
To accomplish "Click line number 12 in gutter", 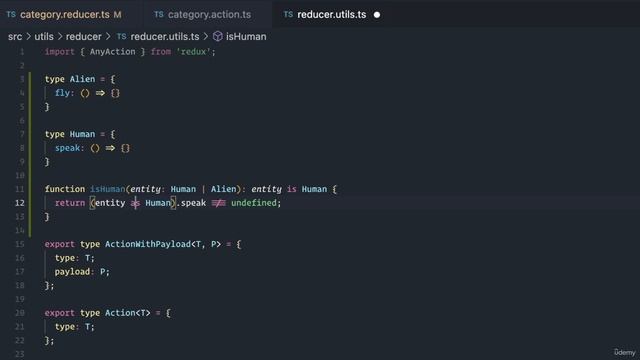I will (x=20, y=203).
